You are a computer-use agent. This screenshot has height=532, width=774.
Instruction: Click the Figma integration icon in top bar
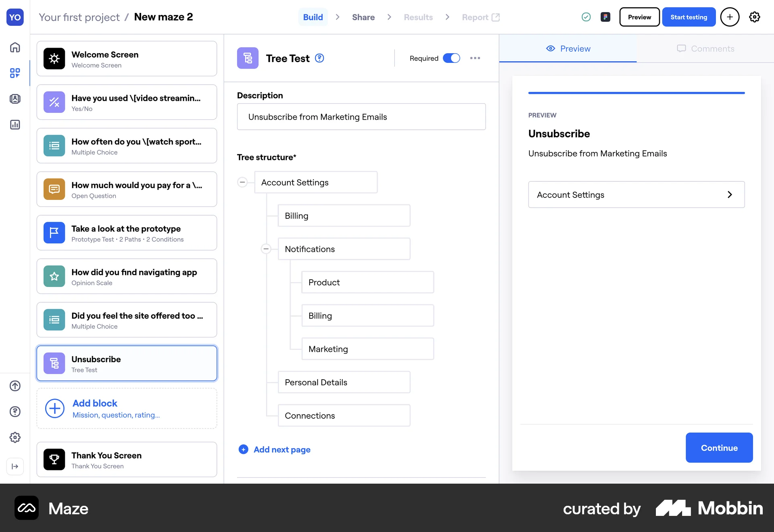(x=605, y=17)
